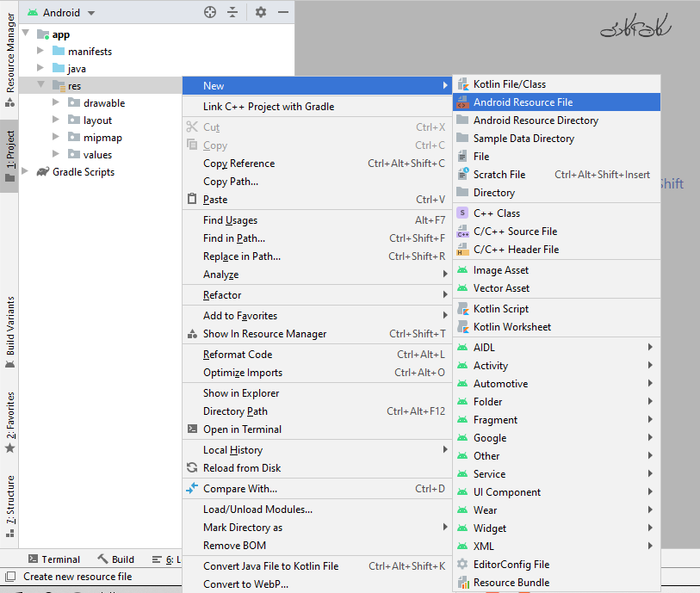The width and height of the screenshot is (700, 593).
Task: Select Convert Java File to Kotlin File
Action: click(x=318, y=566)
